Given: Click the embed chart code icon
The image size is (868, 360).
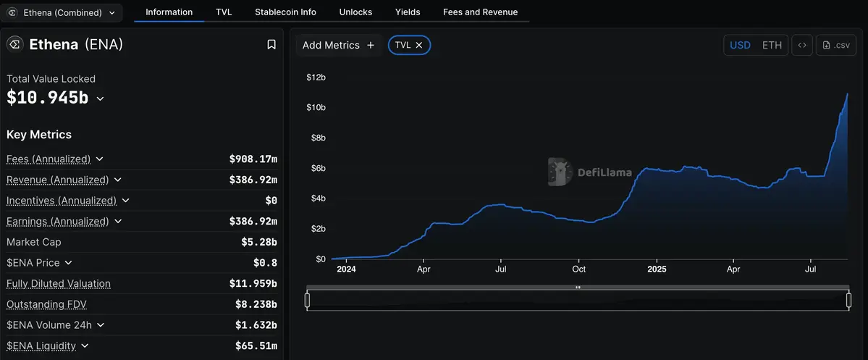Looking at the screenshot, I should coord(801,45).
